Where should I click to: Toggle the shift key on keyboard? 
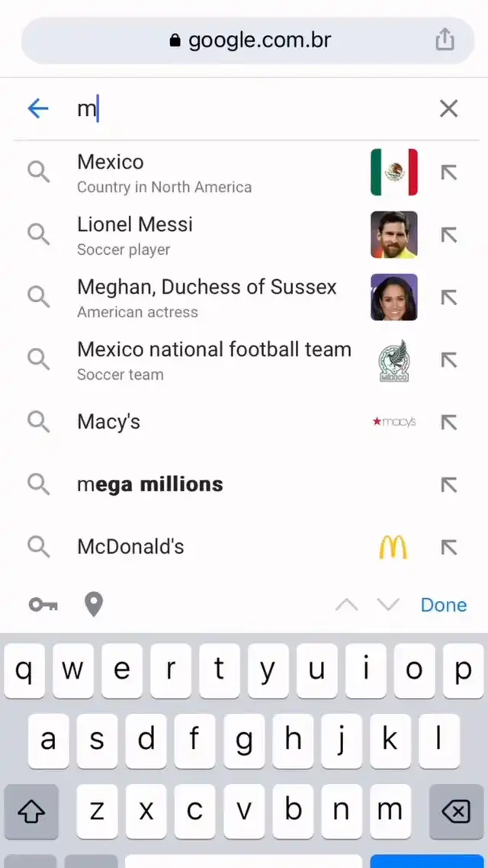pyautogui.click(x=31, y=812)
